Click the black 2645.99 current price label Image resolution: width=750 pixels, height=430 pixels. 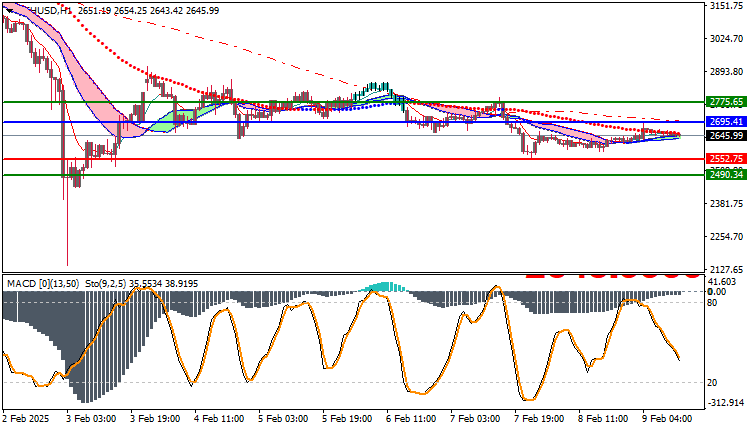tap(726, 136)
